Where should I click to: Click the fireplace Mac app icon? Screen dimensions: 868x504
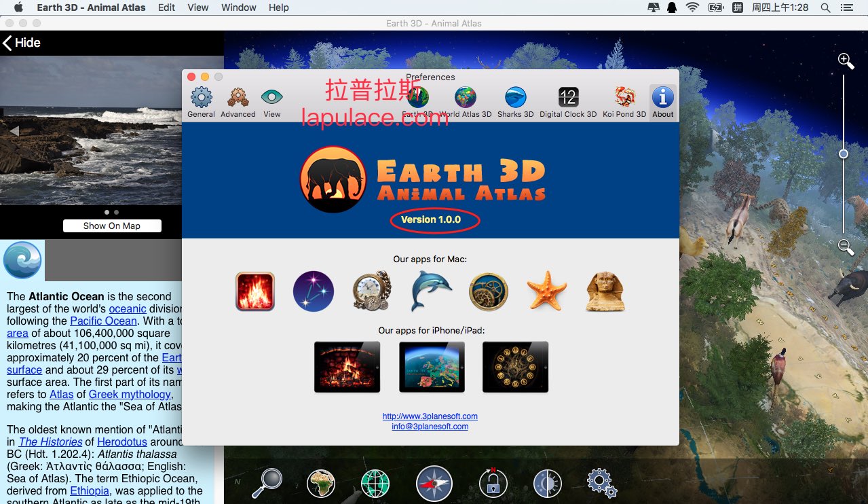(255, 291)
